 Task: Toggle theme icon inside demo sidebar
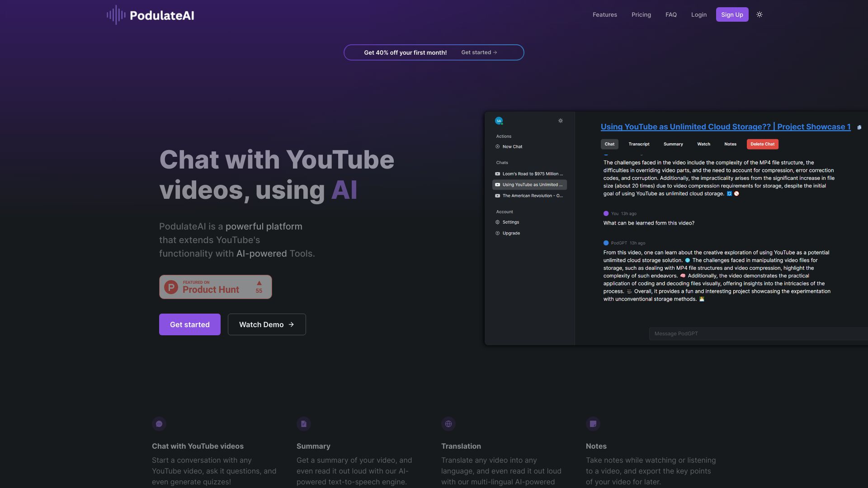tap(561, 121)
